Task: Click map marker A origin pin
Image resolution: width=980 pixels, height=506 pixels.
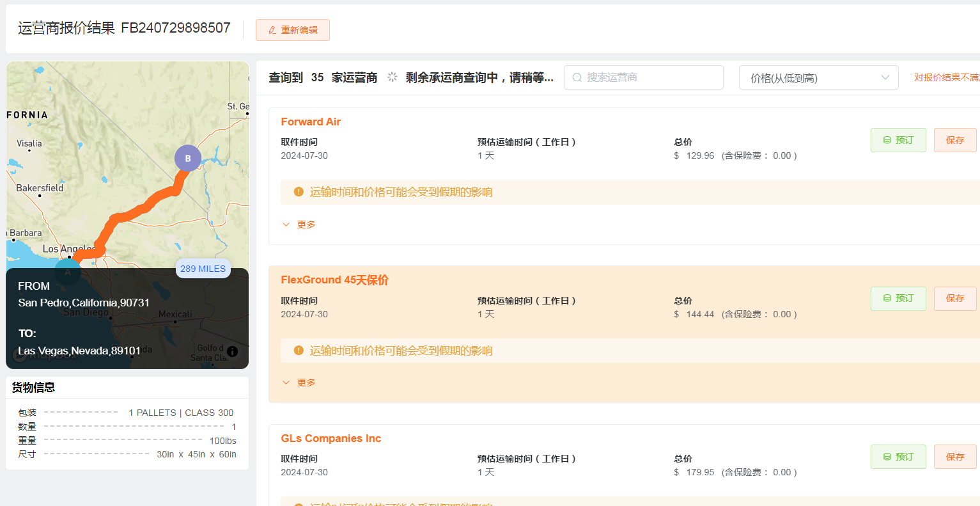Action: point(68,272)
